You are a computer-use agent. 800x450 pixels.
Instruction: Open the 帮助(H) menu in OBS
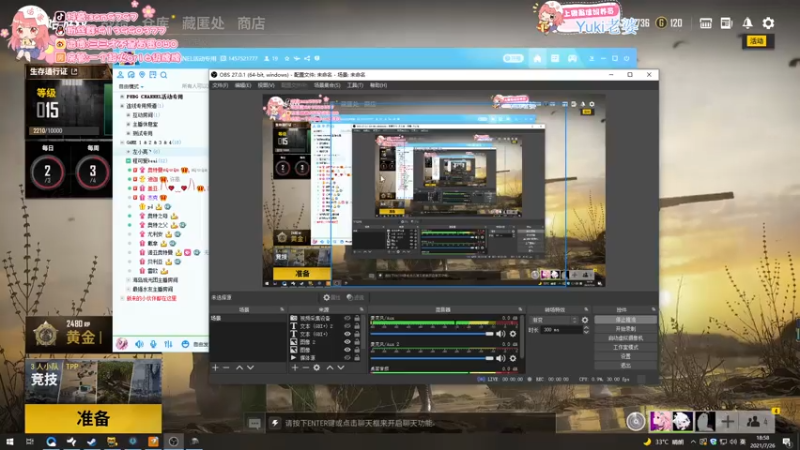[x=378, y=85]
